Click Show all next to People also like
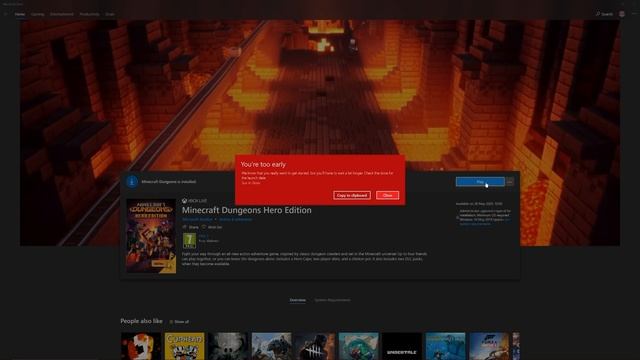This screenshot has width=640, height=360. coord(179,322)
